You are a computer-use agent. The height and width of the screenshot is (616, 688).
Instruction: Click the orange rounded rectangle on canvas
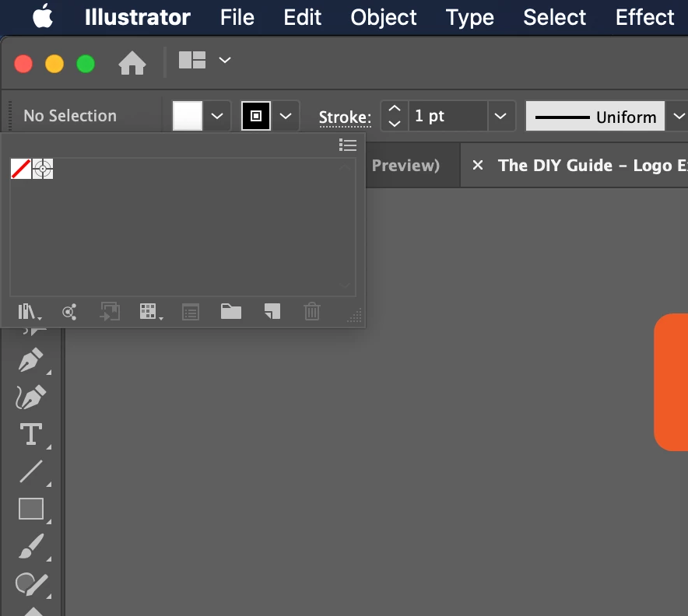pos(672,382)
